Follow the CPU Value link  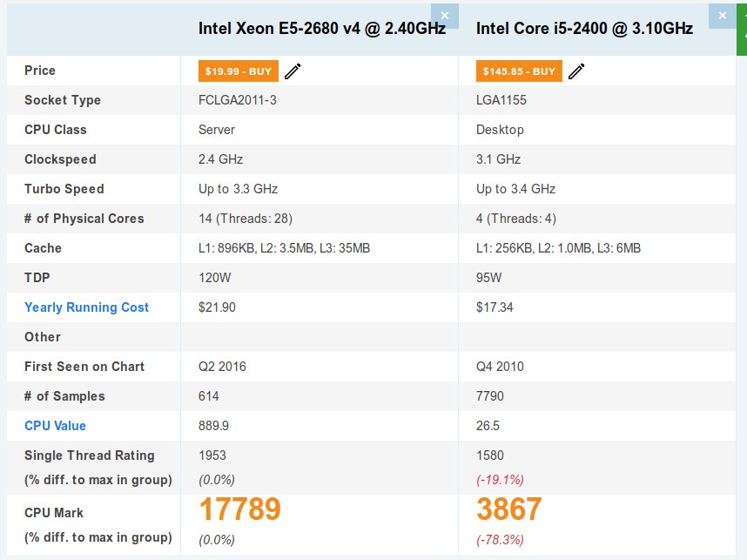(55, 426)
